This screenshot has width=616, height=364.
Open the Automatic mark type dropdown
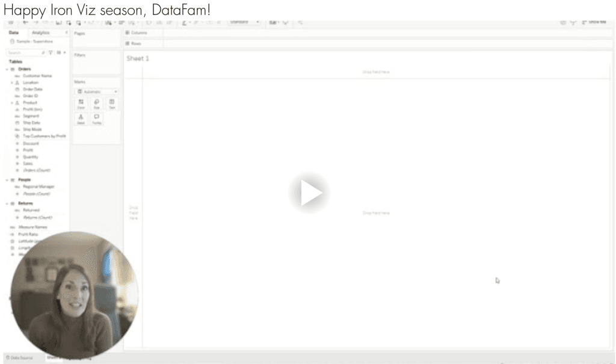coord(96,91)
